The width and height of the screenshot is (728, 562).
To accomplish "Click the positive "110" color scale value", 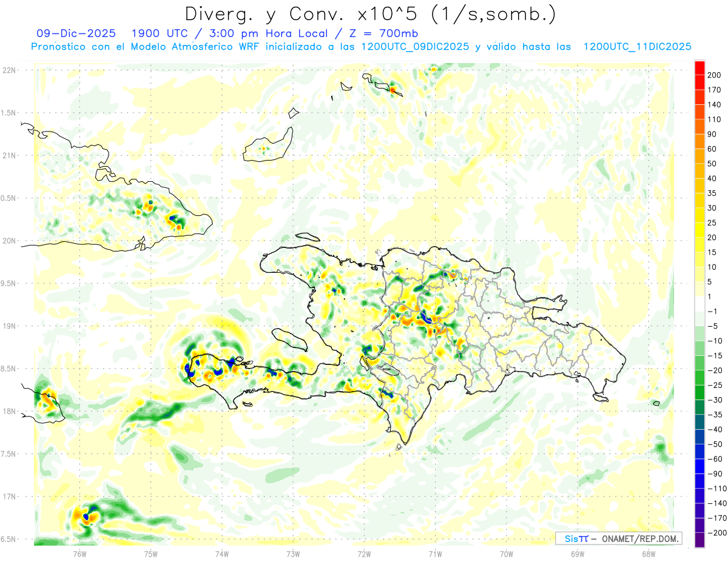I will [x=714, y=119].
